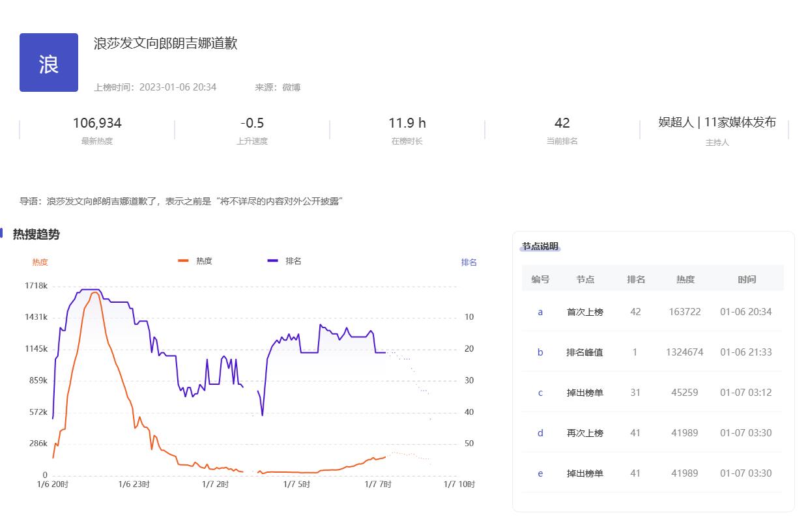Click the node e letter in table
Screen dimensions: 808x532
[x=540, y=473]
